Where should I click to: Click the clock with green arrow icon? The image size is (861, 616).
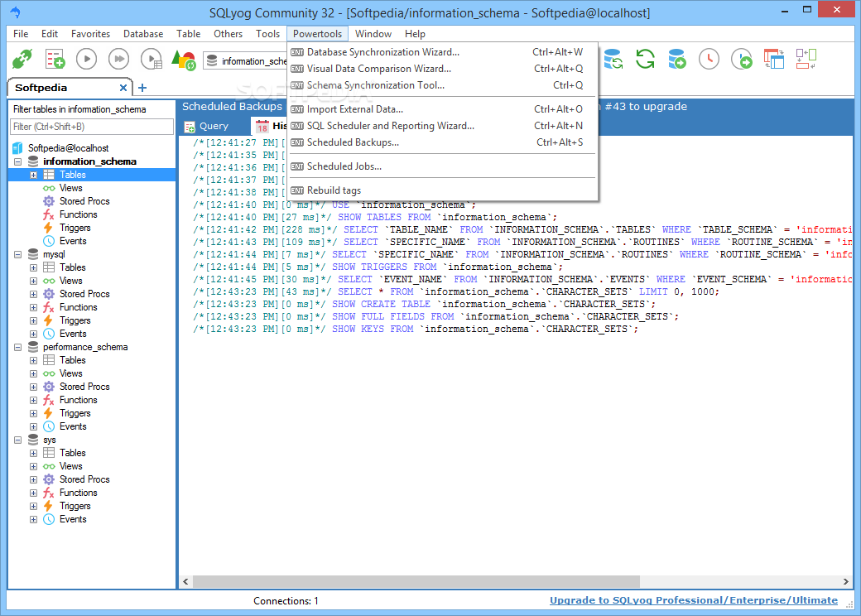[x=742, y=59]
